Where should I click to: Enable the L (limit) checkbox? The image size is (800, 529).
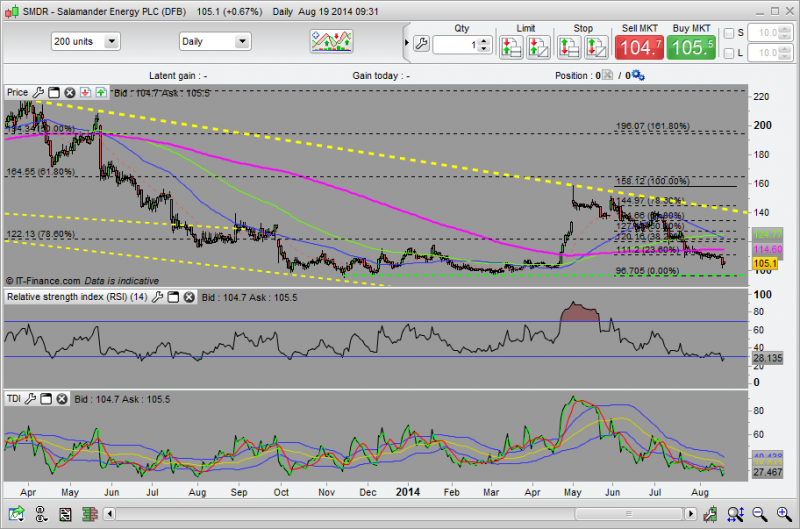click(727, 53)
